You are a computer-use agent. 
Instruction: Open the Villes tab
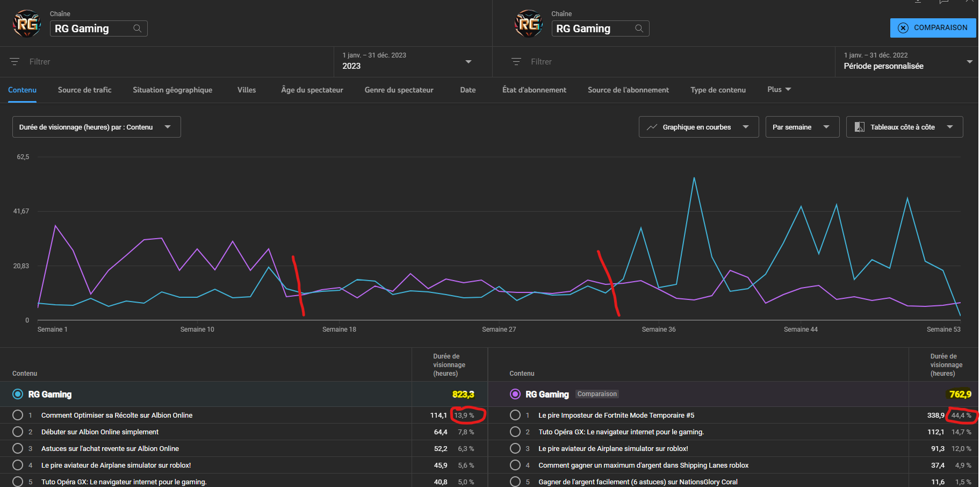(x=247, y=90)
